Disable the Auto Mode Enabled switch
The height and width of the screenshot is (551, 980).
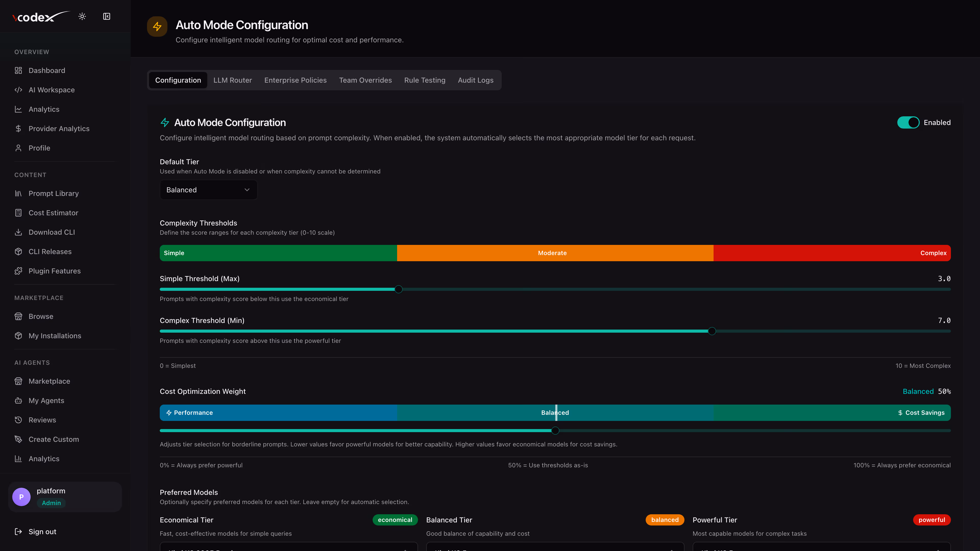[x=908, y=122]
